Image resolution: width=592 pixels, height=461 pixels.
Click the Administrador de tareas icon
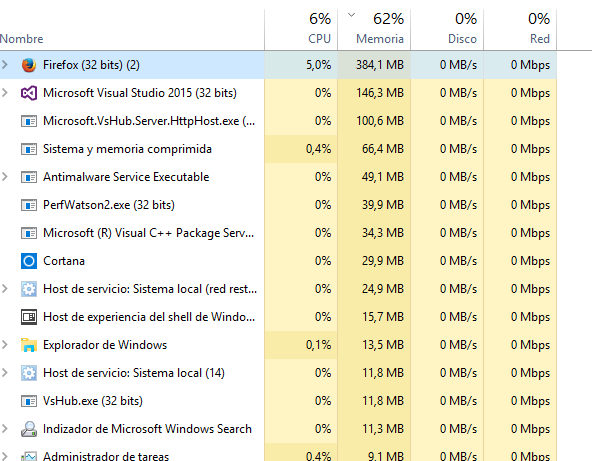[x=29, y=456]
